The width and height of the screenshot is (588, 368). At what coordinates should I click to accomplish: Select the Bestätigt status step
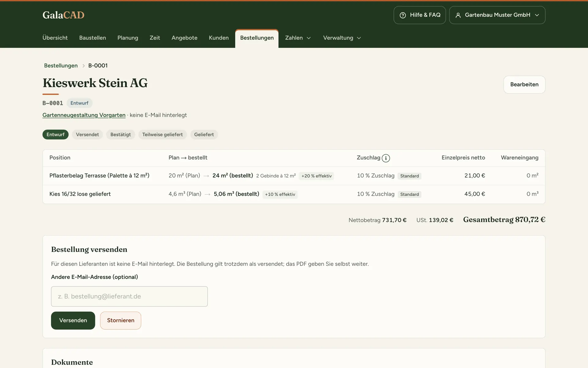click(120, 135)
